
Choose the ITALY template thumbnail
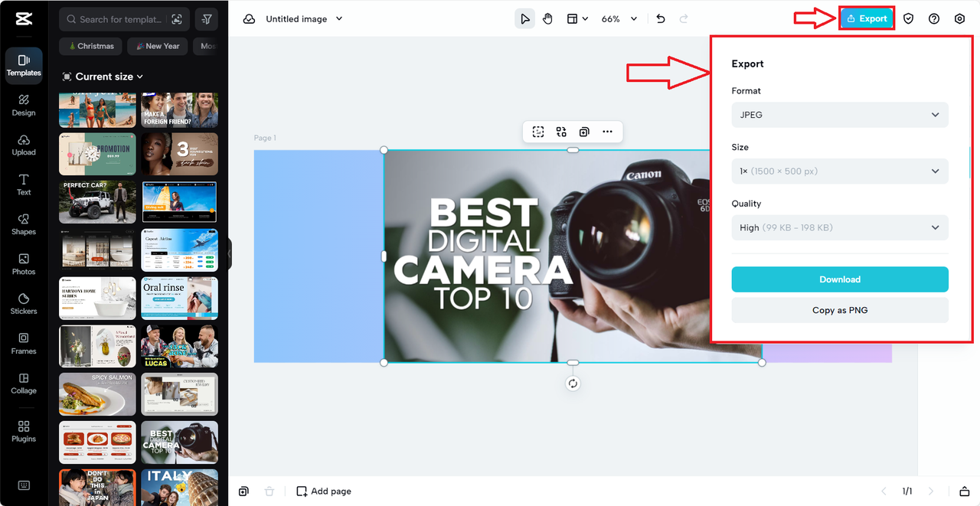click(x=179, y=488)
